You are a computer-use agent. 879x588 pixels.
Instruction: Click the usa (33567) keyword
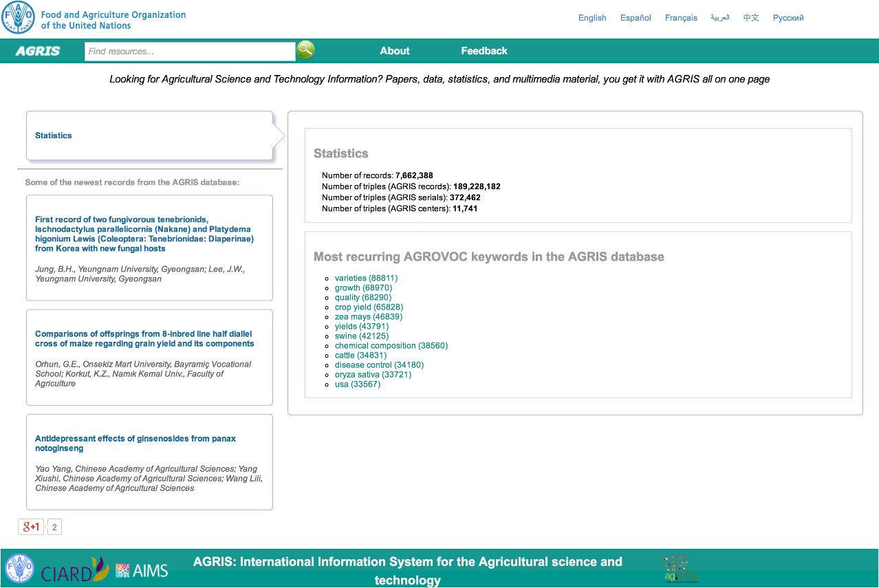(x=358, y=384)
